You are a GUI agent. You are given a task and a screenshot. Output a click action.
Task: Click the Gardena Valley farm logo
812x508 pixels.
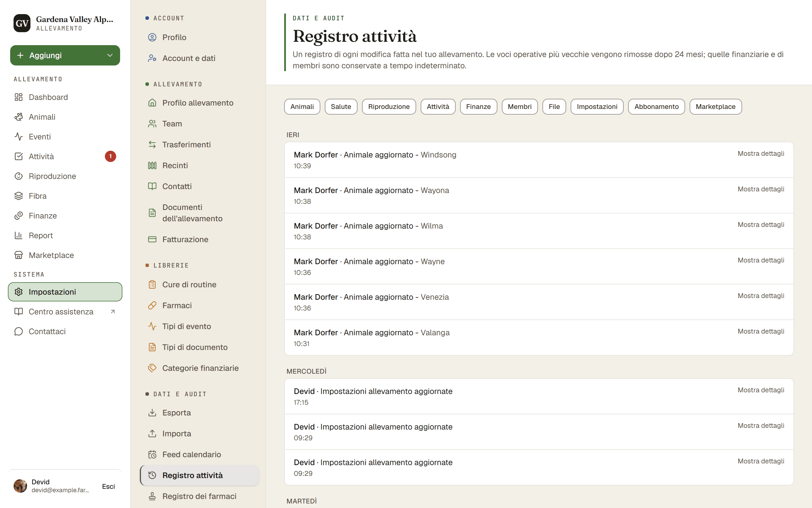tap(22, 23)
